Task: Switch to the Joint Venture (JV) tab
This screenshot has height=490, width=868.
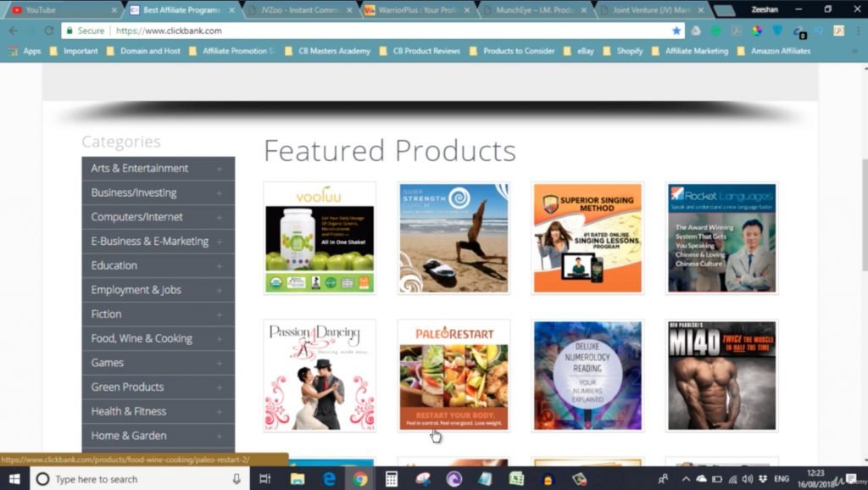Action: 652,10
